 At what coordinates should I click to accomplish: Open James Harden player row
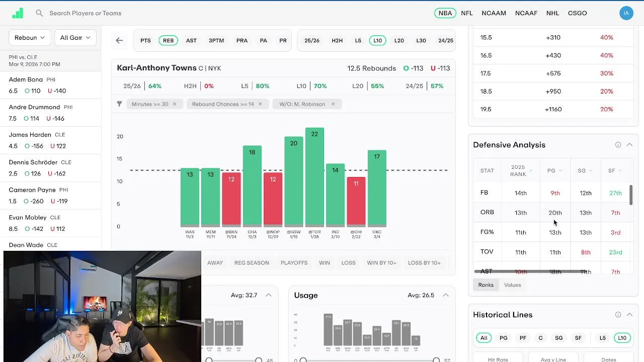tap(50, 141)
